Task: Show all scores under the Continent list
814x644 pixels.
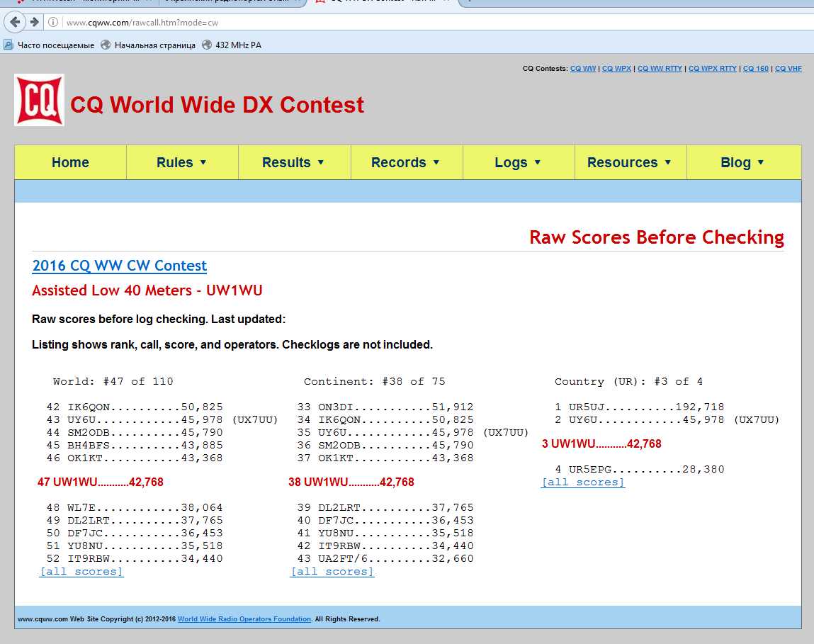Action: [332, 571]
